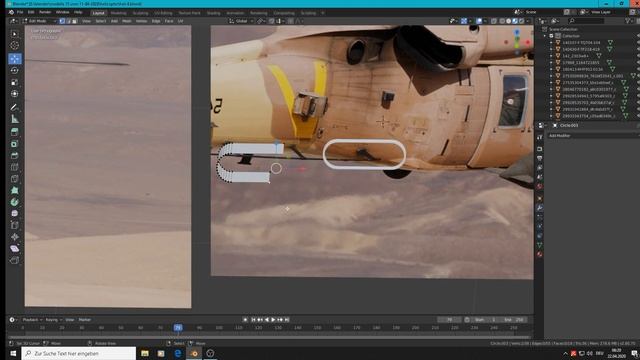The image size is (640, 360).
Task: Enable face select mode
Action: (74, 21)
